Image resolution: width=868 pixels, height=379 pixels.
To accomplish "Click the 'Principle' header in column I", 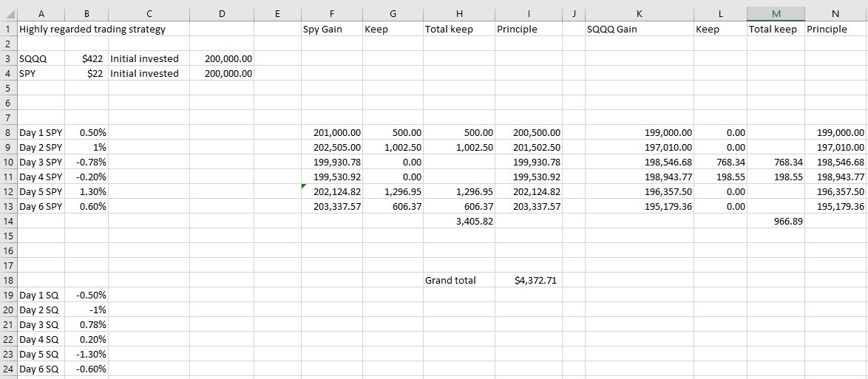I will (x=529, y=30).
